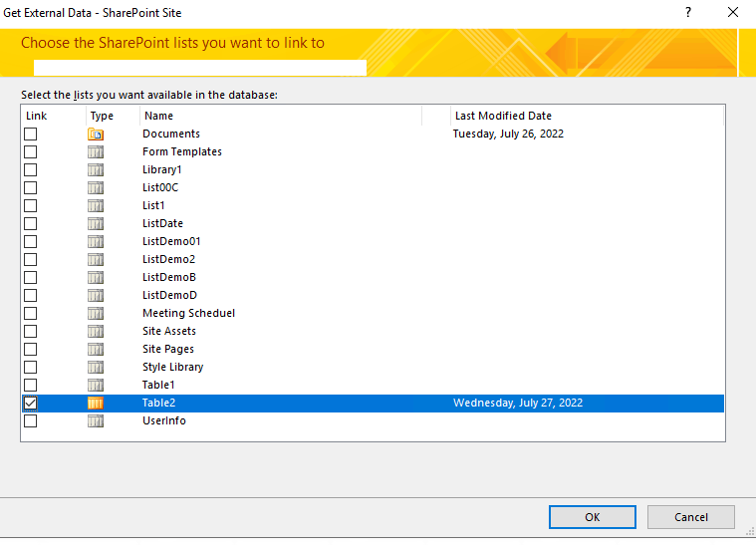The height and width of the screenshot is (545, 756).
Task: Click the Table2 name text
Action: point(158,404)
